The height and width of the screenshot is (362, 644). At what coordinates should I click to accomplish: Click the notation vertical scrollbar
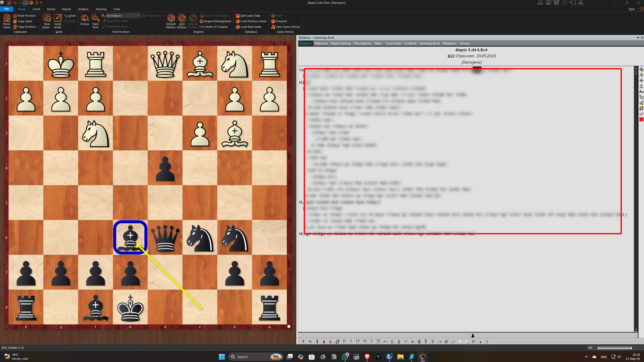click(636, 199)
